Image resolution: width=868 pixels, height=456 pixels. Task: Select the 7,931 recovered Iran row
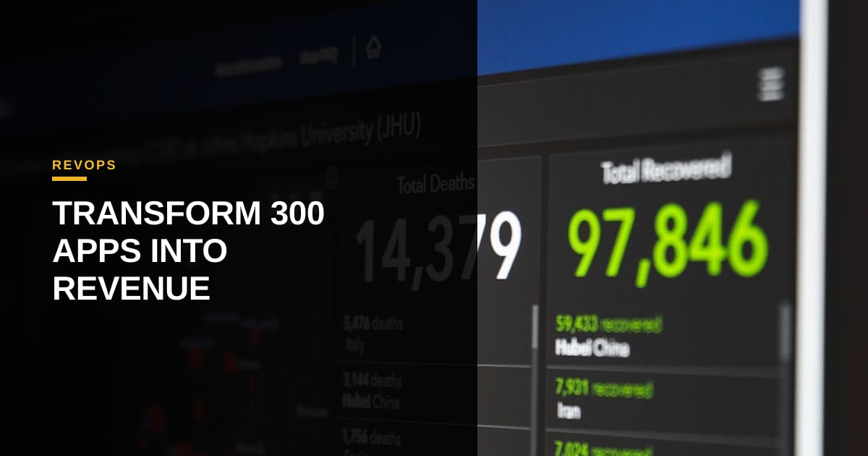667,398
